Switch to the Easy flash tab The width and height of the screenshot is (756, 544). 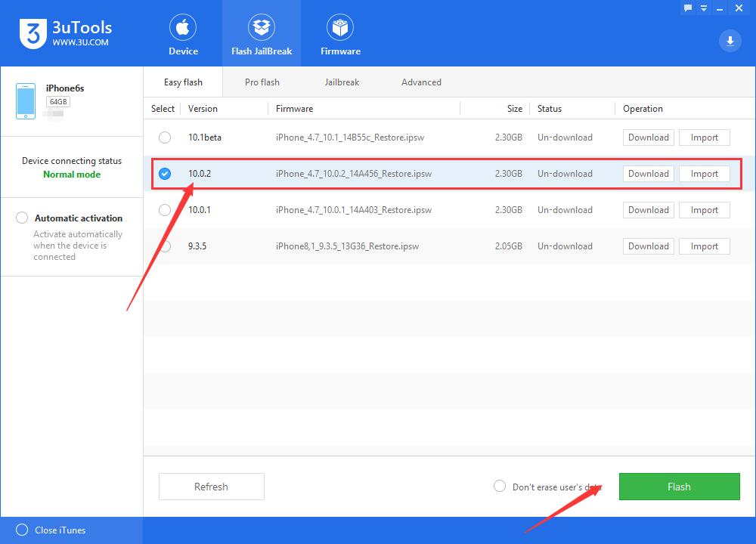tap(183, 82)
